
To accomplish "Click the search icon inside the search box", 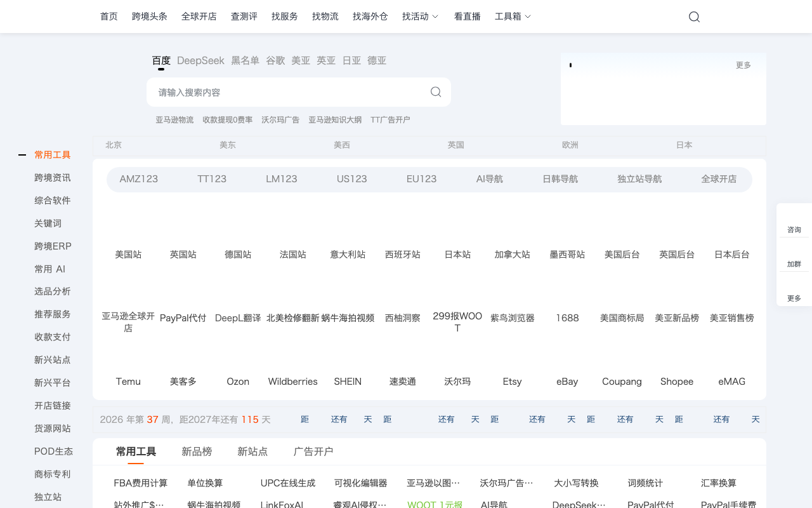I will point(436,92).
